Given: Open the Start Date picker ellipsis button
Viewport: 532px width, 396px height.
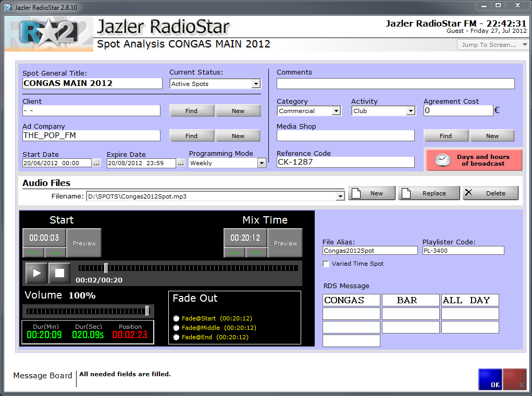Looking at the screenshot, I should (96, 163).
